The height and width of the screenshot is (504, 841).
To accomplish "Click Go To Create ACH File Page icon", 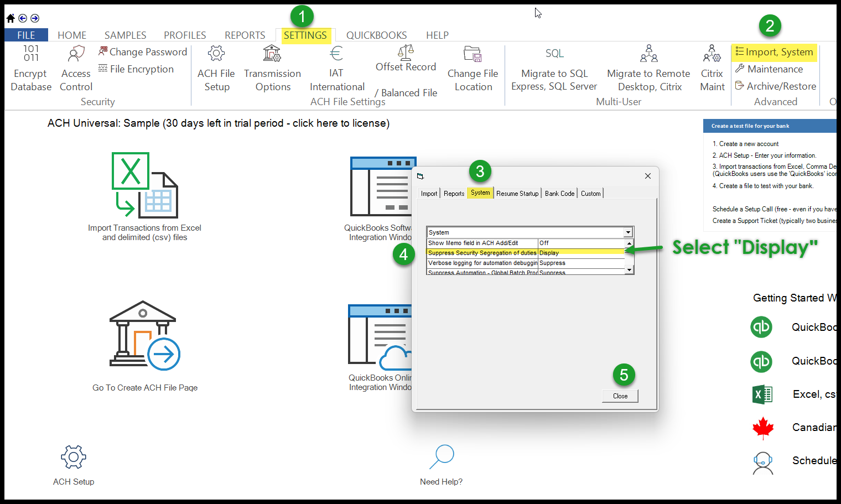I will pos(145,335).
